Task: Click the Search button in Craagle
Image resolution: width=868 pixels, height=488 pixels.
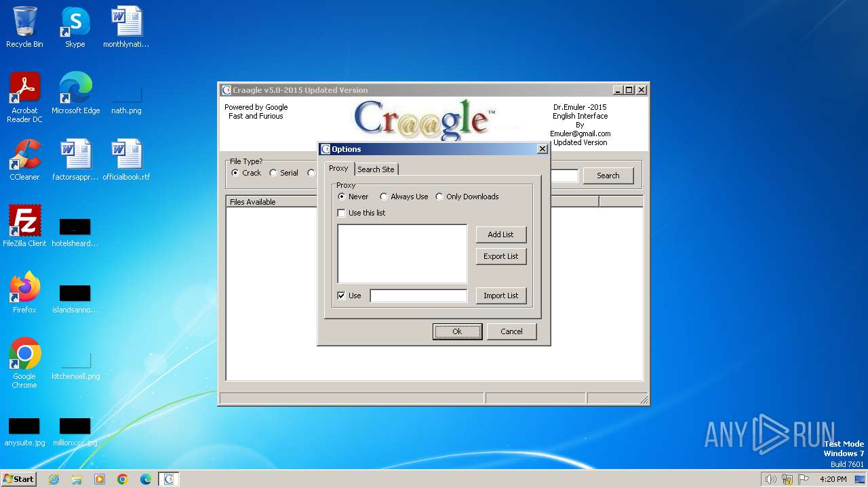Action: (608, 176)
